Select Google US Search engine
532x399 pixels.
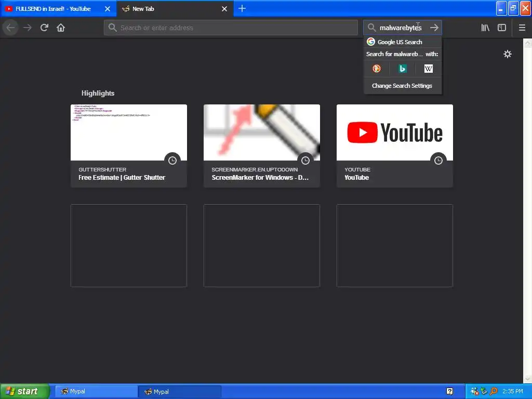[x=403, y=42]
